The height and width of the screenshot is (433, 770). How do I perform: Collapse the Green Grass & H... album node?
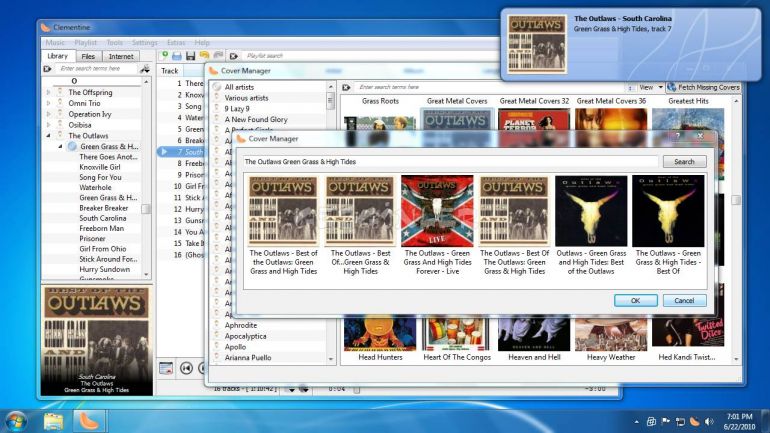pos(60,146)
